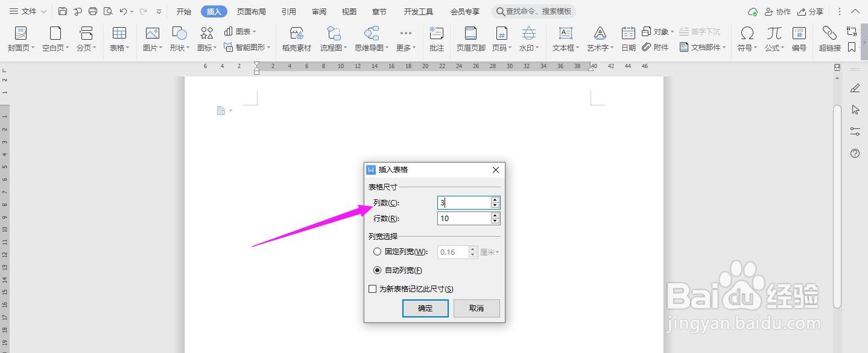Switch to the 开始 (Home) tab

184,11
